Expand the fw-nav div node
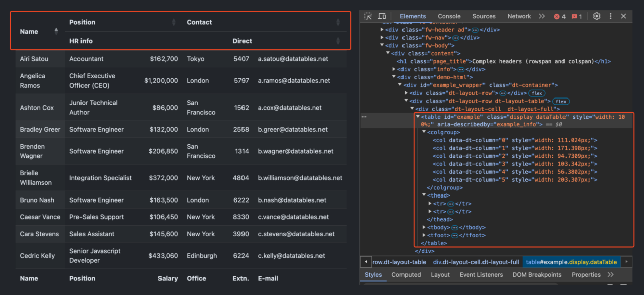The image size is (644, 295). pyautogui.click(x=382, y=38)
